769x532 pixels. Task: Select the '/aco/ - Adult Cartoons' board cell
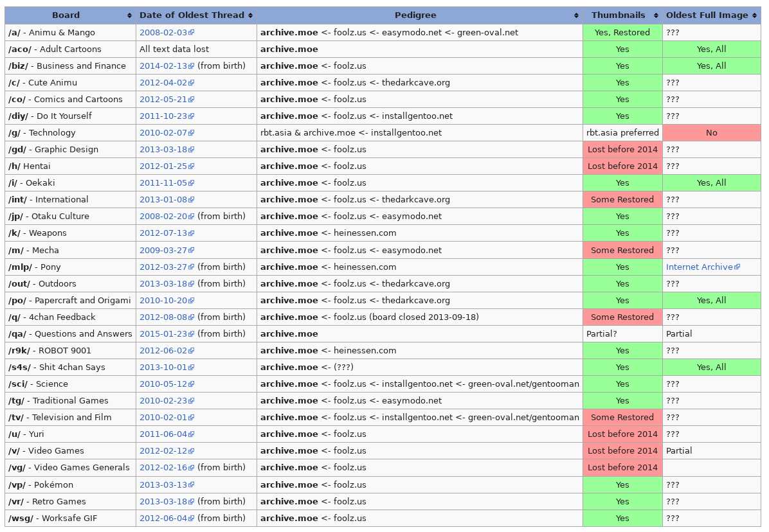70,49
